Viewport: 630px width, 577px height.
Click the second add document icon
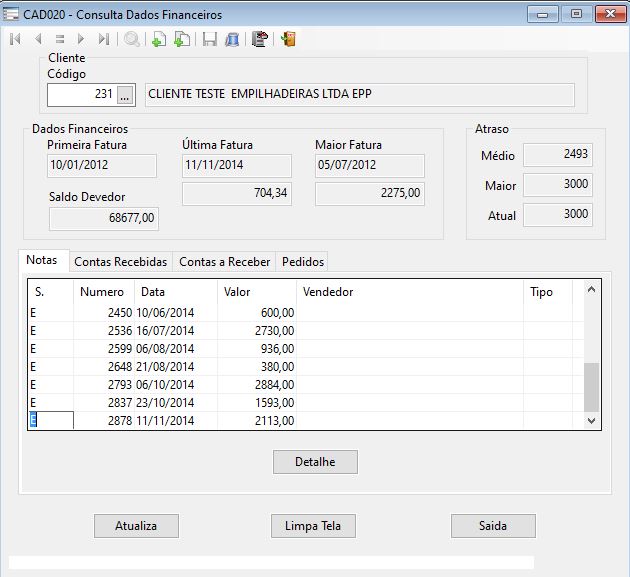(182, 40)
